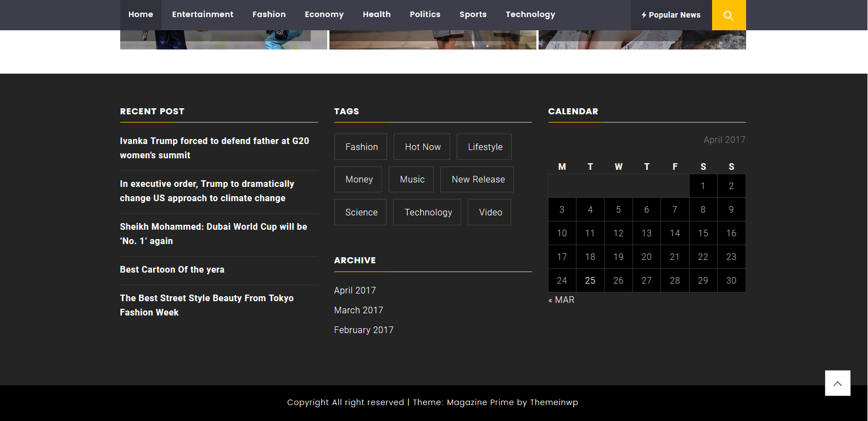
Task: Visit the Themeinwp footer link
Action: 553,402
